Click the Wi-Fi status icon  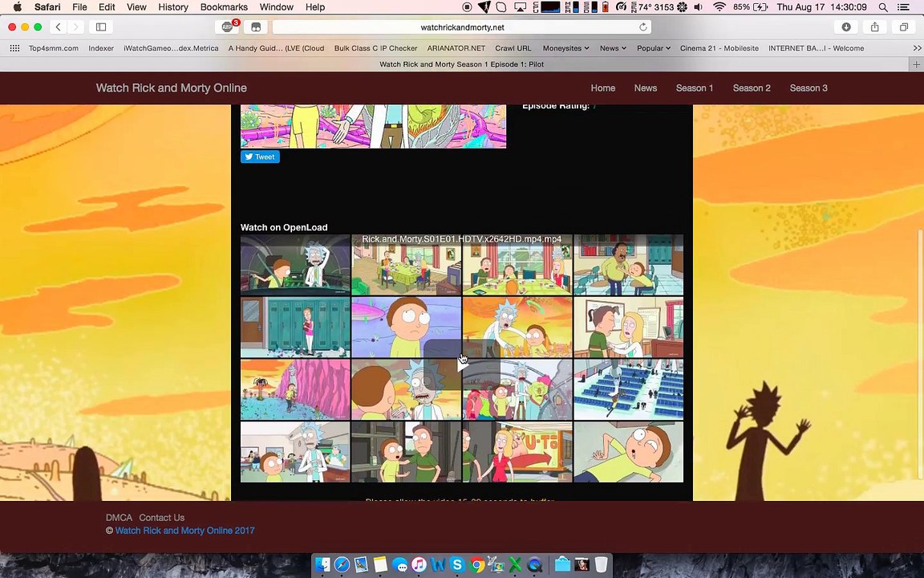[719, 7]
